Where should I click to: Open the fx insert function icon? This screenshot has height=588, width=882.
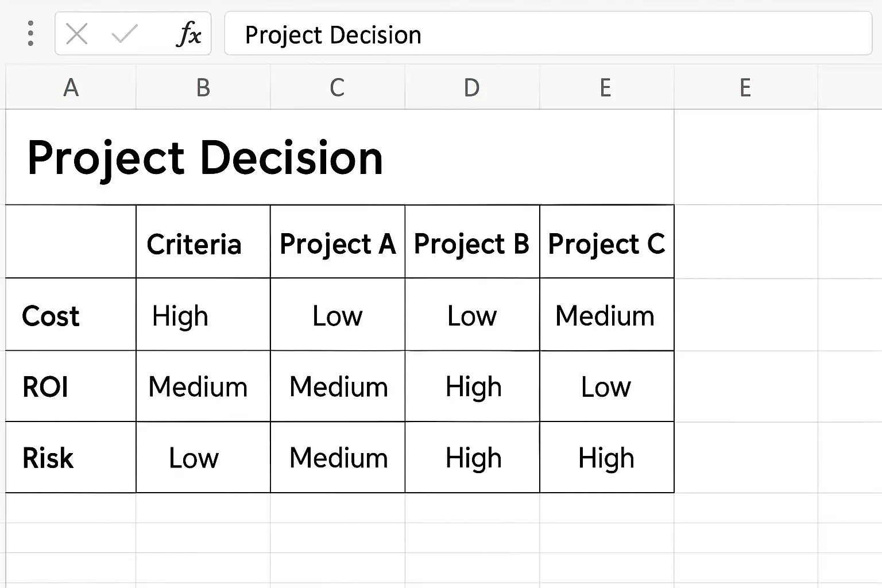[188, 34]
